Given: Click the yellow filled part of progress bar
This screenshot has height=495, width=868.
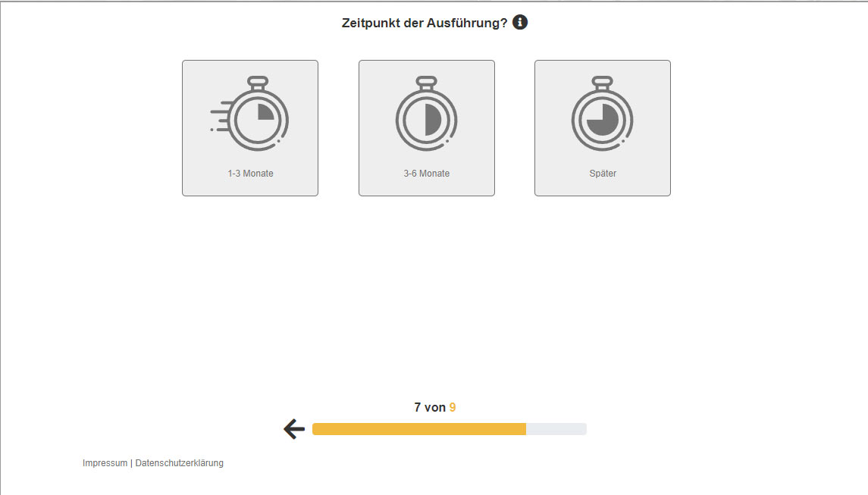Looking at the screenshot, I should (x=419, y=428).
